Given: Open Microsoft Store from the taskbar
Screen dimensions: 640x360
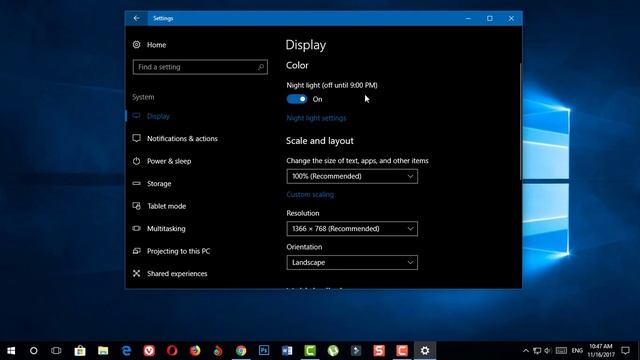Looking at the screenshot, I should click(x=80, y=351).
